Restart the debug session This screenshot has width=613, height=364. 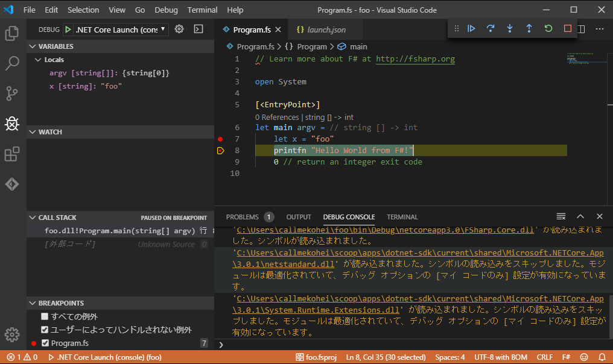point(548,28)
